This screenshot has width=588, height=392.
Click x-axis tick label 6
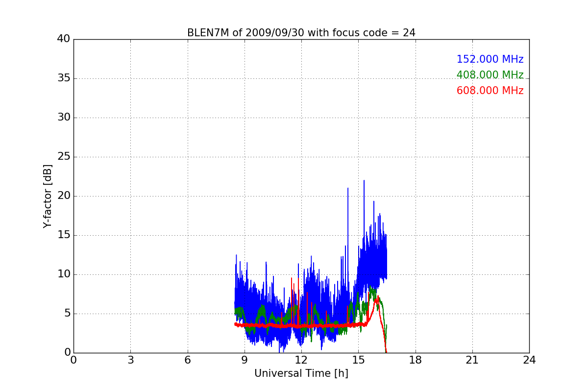click(187, 360)
